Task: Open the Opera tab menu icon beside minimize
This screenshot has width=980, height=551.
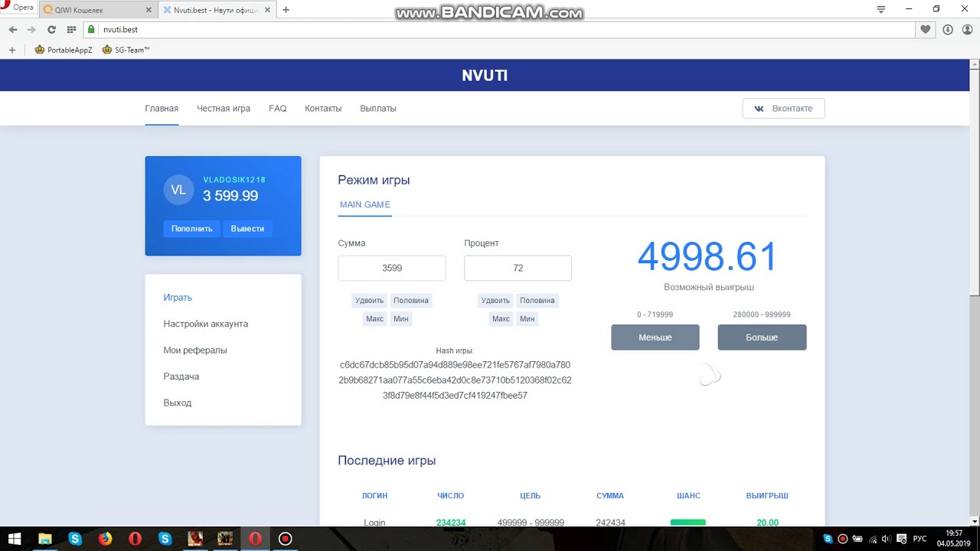Action: coord(881,9)
